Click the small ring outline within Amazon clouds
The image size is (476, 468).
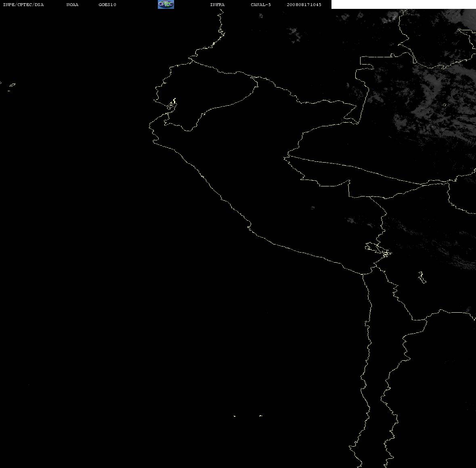tap(445, 105)
